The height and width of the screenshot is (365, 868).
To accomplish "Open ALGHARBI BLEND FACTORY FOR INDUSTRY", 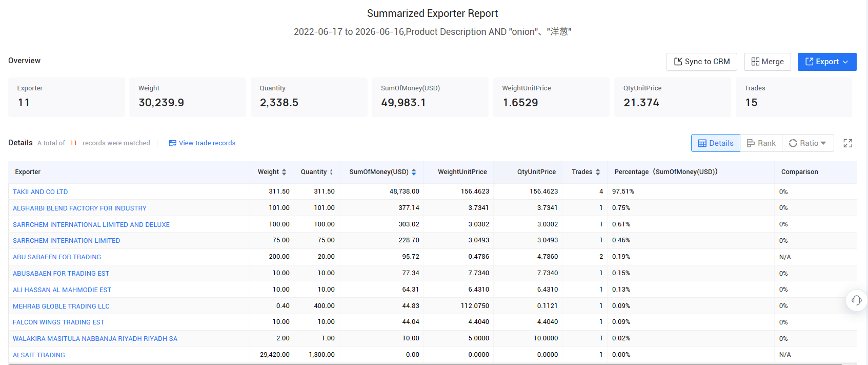I will (79, 208).
